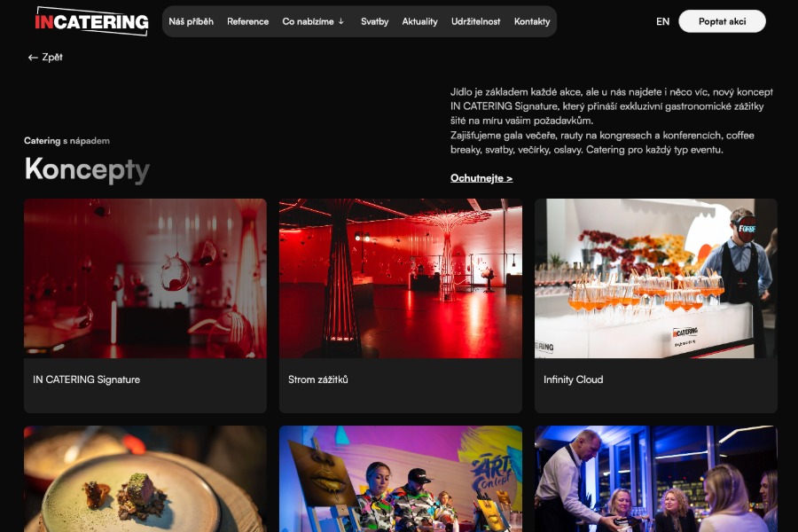Open the Reference menu item
The image size is (798, 532).
point(248,21)
